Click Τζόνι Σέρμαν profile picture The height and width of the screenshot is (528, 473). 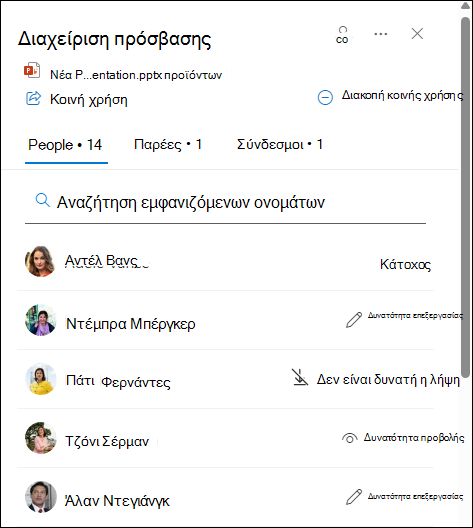[40, 438]
